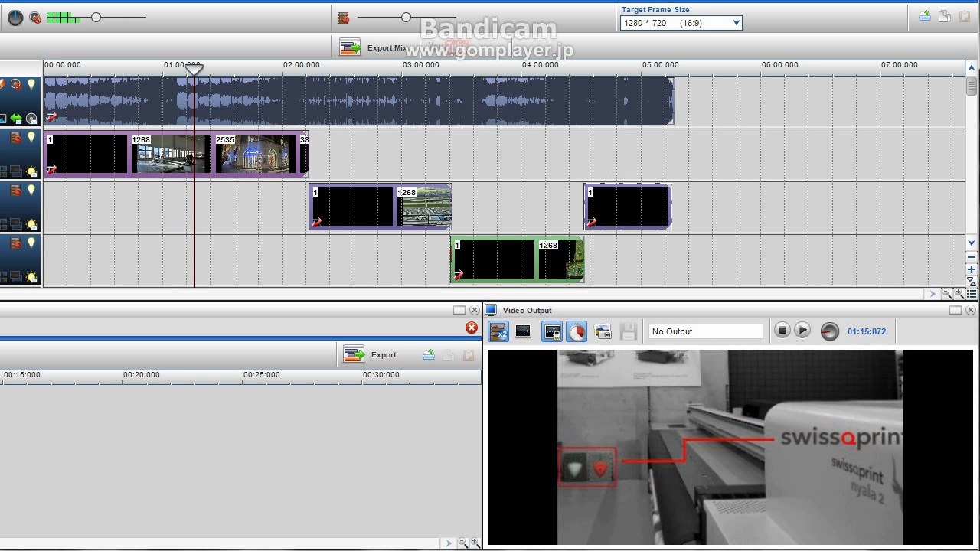Click the copy icon beside lower Export
The image size is (980, 551).
tap(449, 355)
